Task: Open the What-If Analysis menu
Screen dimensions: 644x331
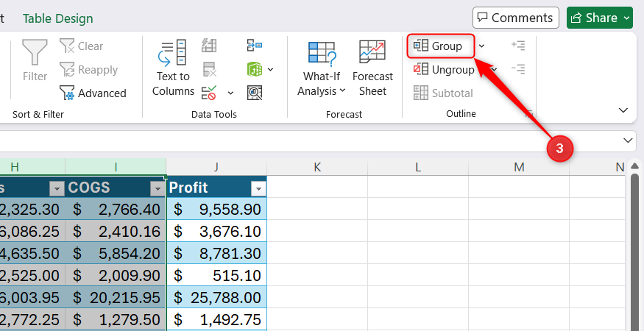Action: click(321, 68)
